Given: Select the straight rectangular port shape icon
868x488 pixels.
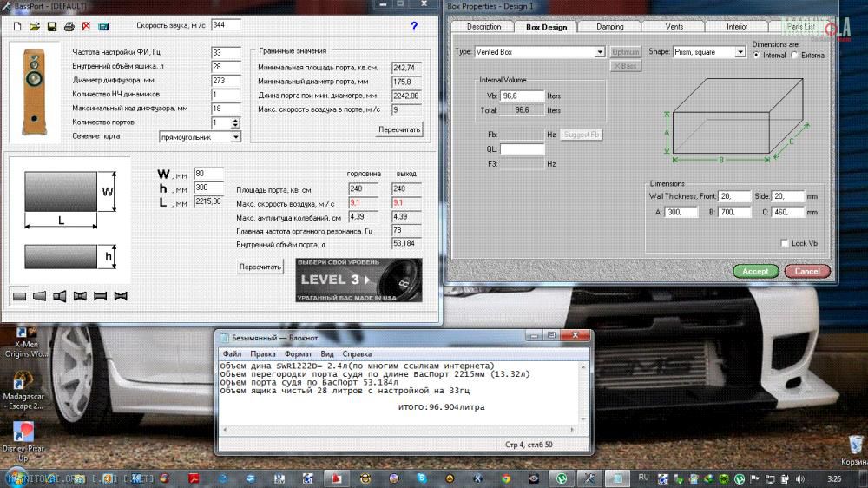Looking at the screenshot, I should tap(20, 296).
